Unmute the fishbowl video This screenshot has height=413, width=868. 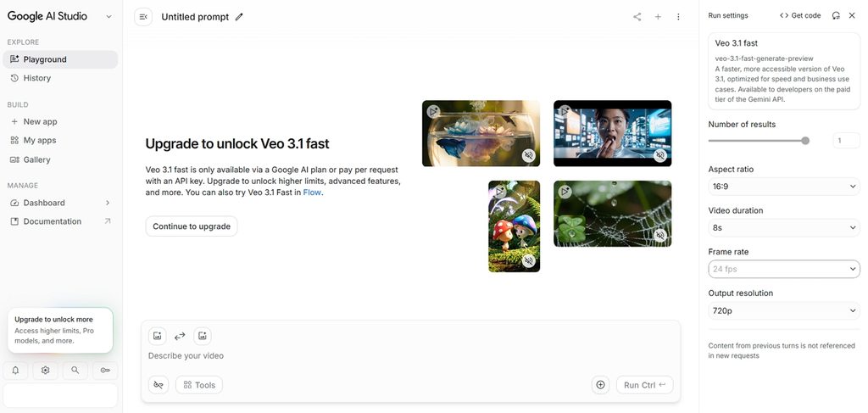529,155
